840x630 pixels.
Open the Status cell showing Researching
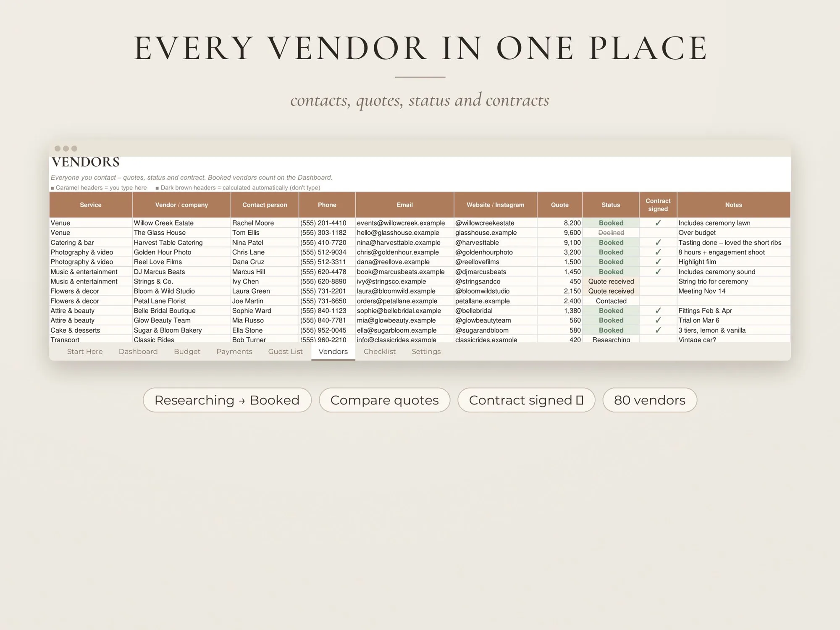pos(611,339)
